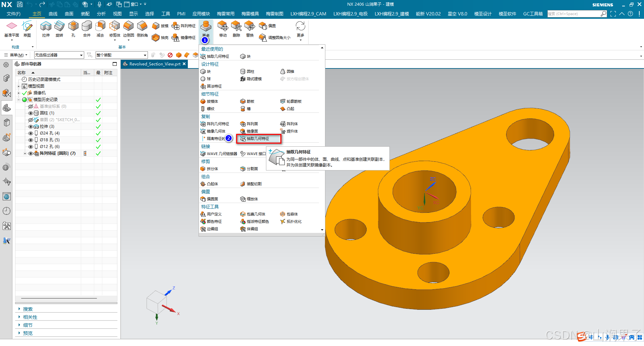Viewport: 644px width, 346px height.
Task: Click the 菜单(M) button
Action: (x=16, y=55)
